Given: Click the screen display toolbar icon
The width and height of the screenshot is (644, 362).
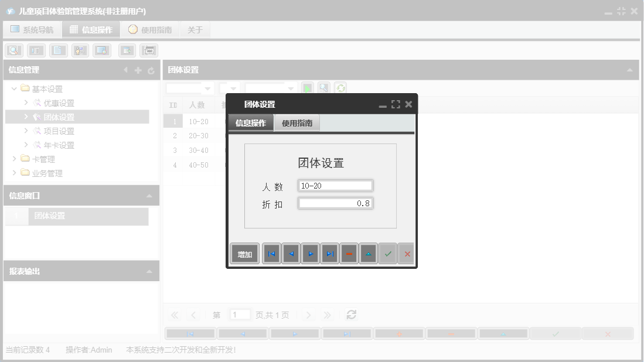Looking at the screenshot, I should pyautogui.click(x=101, y=50).
